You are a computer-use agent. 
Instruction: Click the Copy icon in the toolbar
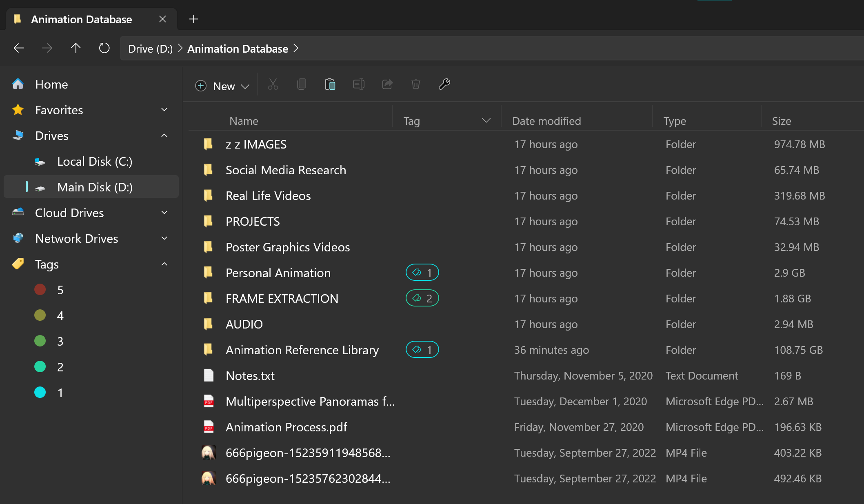pyautogui.click(x=302, y=84)
